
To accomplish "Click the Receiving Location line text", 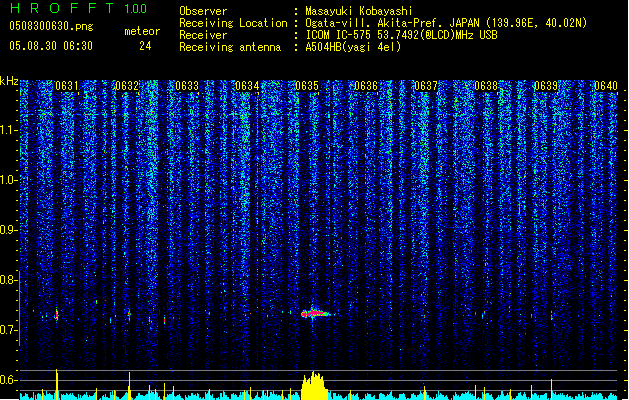I will coord(446,23).
